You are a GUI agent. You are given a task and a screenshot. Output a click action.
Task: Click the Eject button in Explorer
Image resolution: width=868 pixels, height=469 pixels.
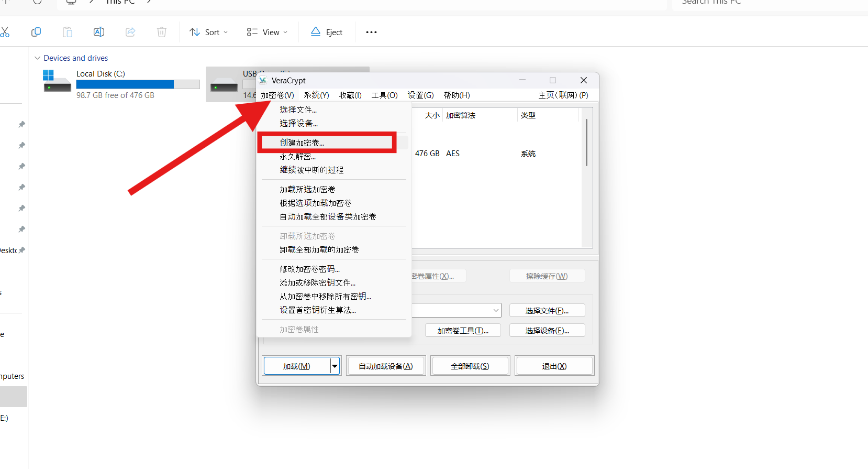(x=327, y=32)
